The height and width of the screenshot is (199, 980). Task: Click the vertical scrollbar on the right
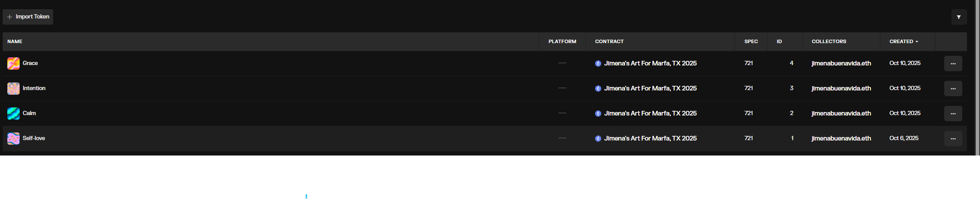(x=977, y=77)
